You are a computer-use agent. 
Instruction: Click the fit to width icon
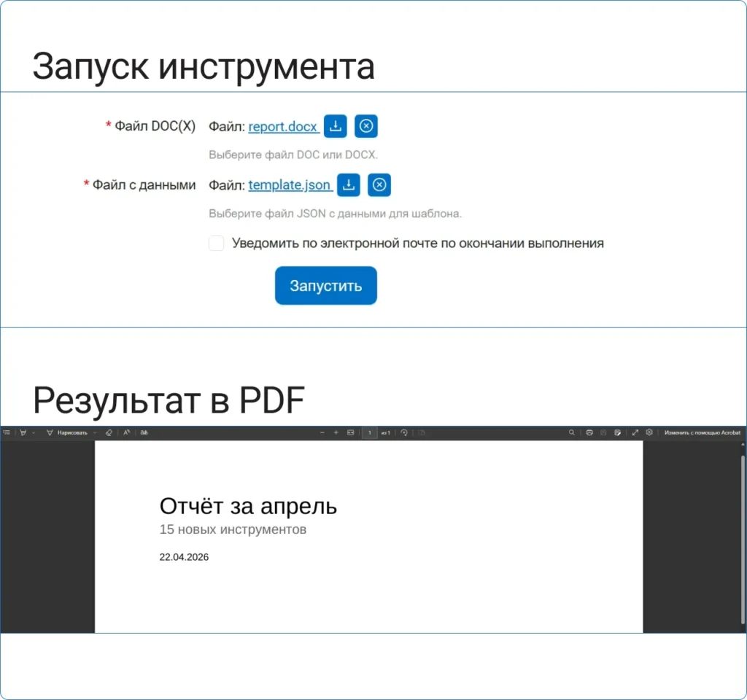(351, 433)
